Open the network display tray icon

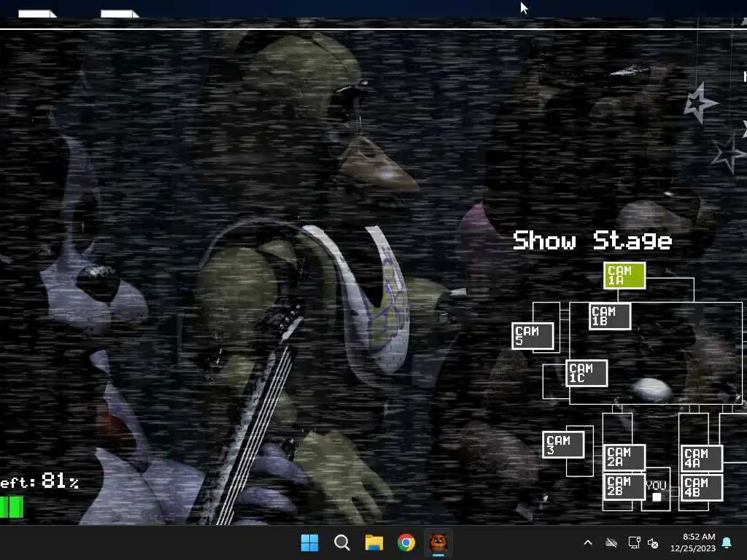[634, 542]
